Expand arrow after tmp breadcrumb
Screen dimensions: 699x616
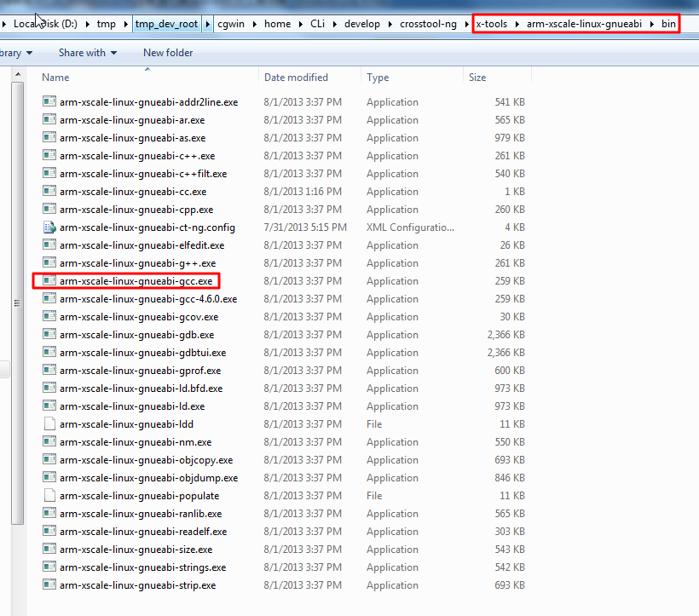125,24
